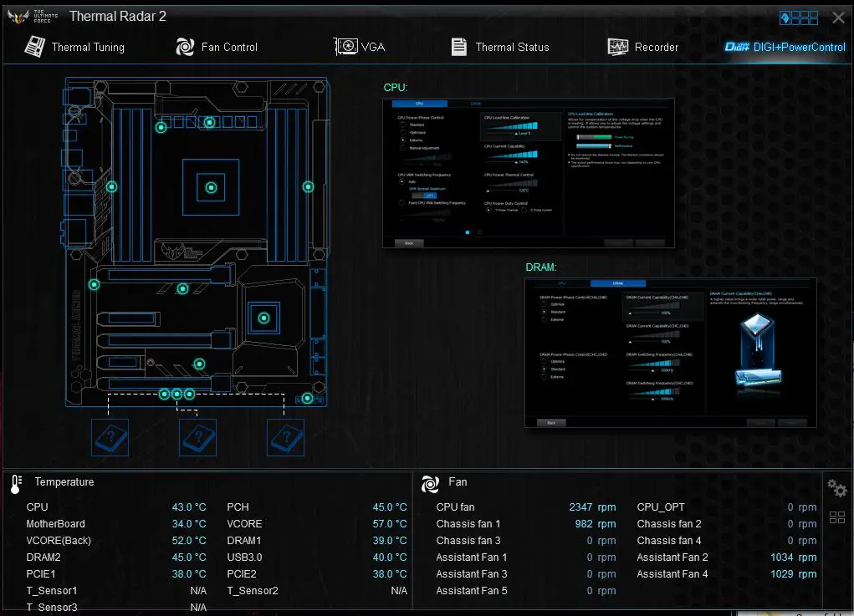The height and width of the screenshot is (616, 854).
Task: Click the VCORE(Back) temperature label
Action: 59,541
